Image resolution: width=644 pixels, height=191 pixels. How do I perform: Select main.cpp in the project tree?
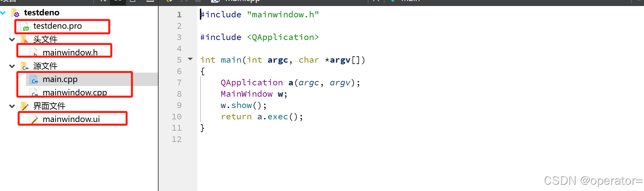tap(60, 79)
